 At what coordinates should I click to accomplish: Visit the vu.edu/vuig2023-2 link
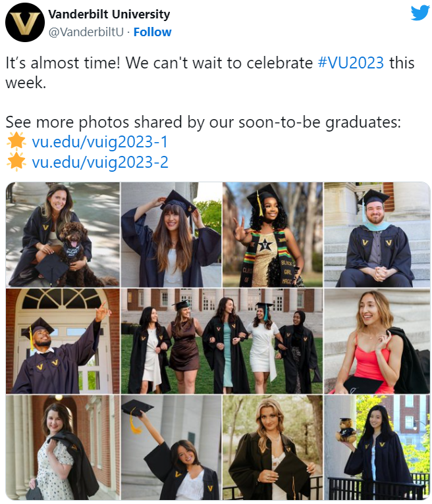[99, 162]
